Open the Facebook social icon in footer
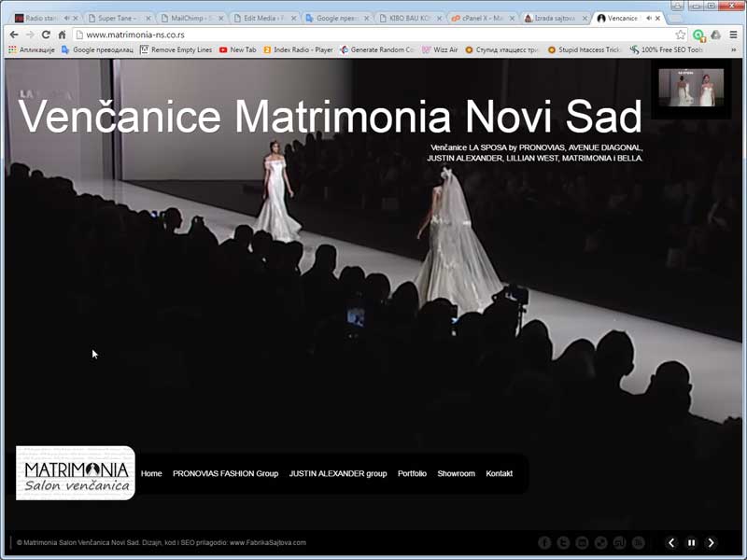The image size is (747, 560). click(x=544, y=542)
